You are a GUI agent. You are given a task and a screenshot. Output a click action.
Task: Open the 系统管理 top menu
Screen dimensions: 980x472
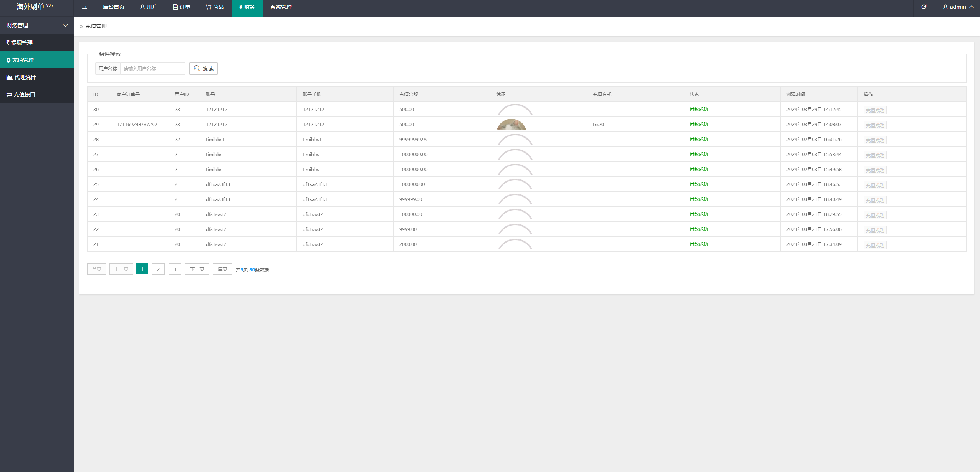(x=281, y=7)
